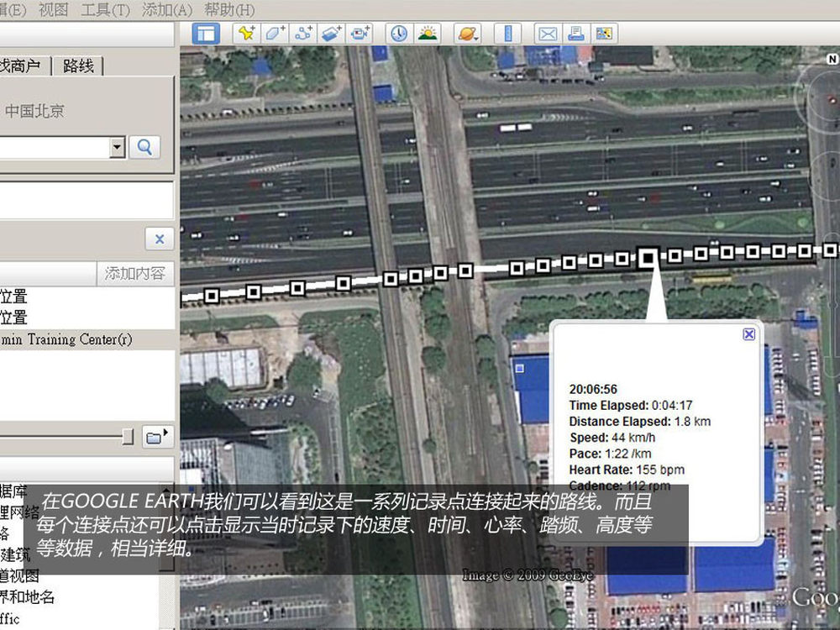The height and width of the screenshot is (630, 840).
Task: Print the current view
Action: [x=576, y=34]
